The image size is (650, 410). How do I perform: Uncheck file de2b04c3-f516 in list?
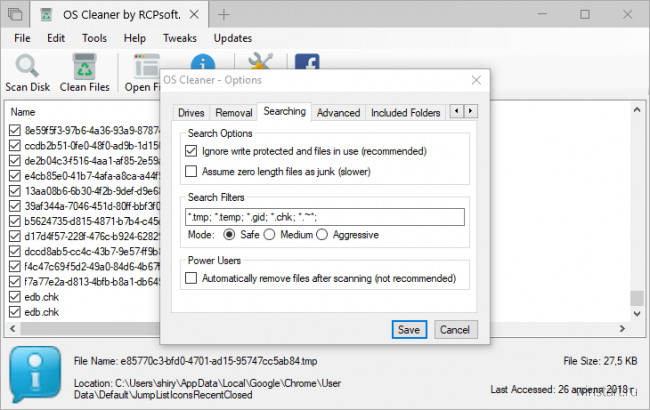point(15,160)
